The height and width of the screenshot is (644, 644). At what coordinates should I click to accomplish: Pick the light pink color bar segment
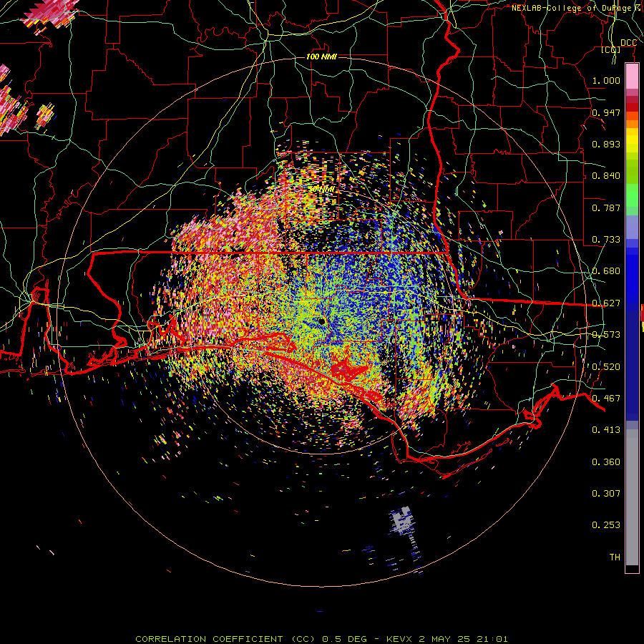632,76
